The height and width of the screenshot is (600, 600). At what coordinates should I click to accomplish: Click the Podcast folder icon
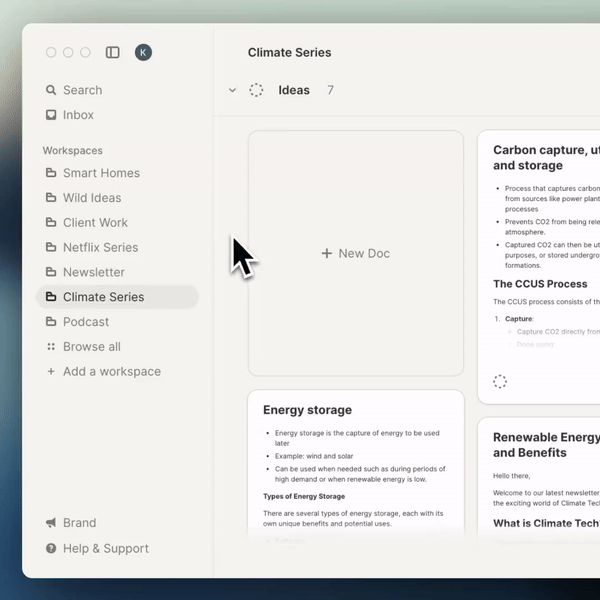pyautogui.click(x=51, y=321)
